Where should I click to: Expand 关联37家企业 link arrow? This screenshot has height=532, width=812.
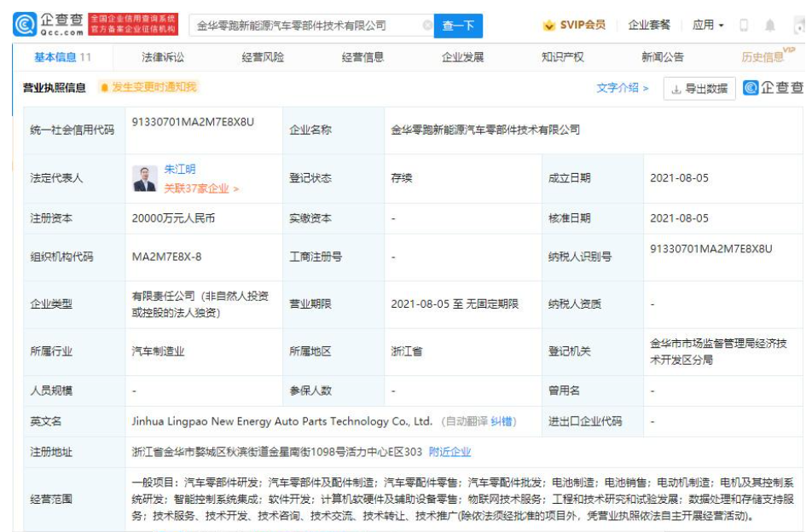(x=236, y=189)
